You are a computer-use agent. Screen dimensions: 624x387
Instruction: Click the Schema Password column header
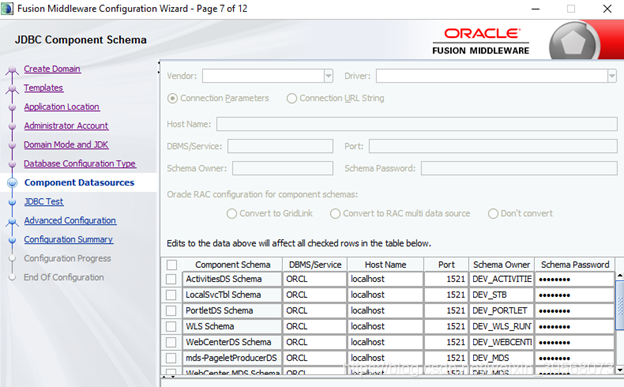575,265
